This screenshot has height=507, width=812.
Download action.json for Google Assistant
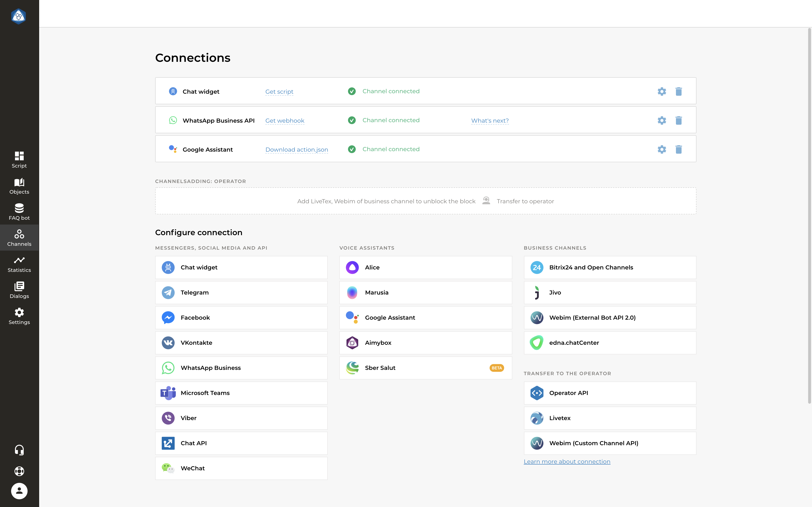[296, 149]
